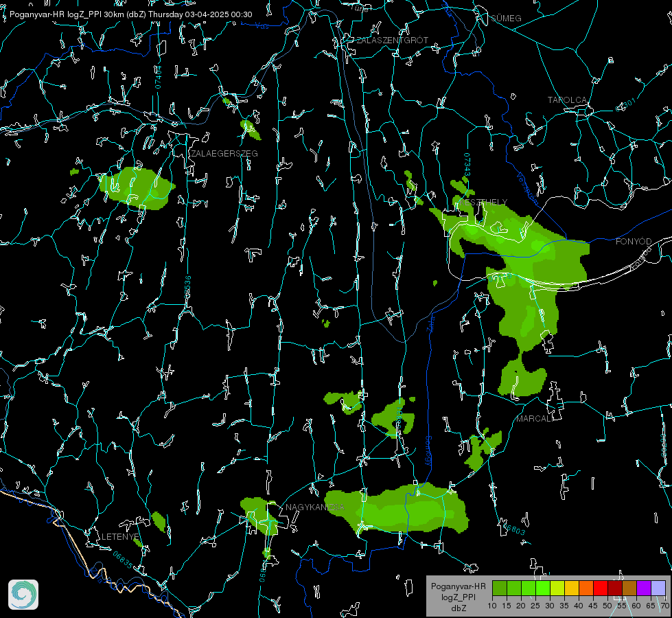Click the radar echo near Zalaegerszeg
The width and height of the screenshot is (672, 618).
[137, 188]
